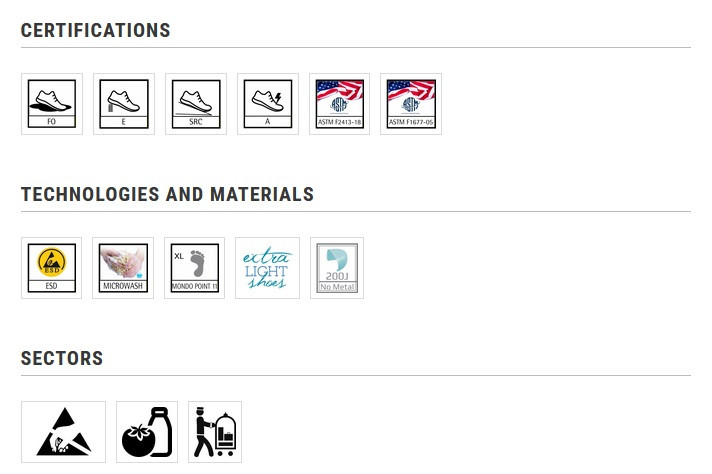Select the Technologies and Materials heading
Image resolution: width=712 pixels, height=474 pixels.
[168, 194]
